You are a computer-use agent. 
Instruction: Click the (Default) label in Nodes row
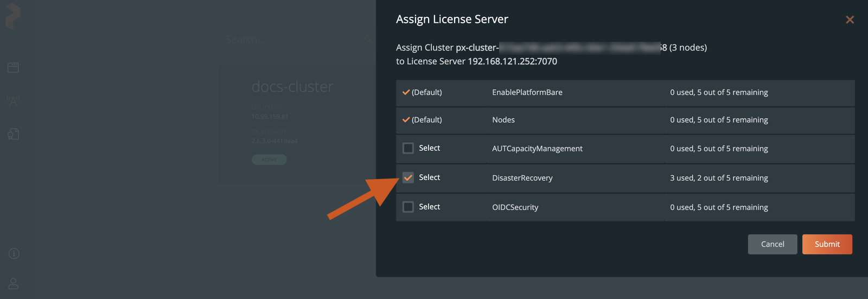pyautogui.click(x=427, y=120)
